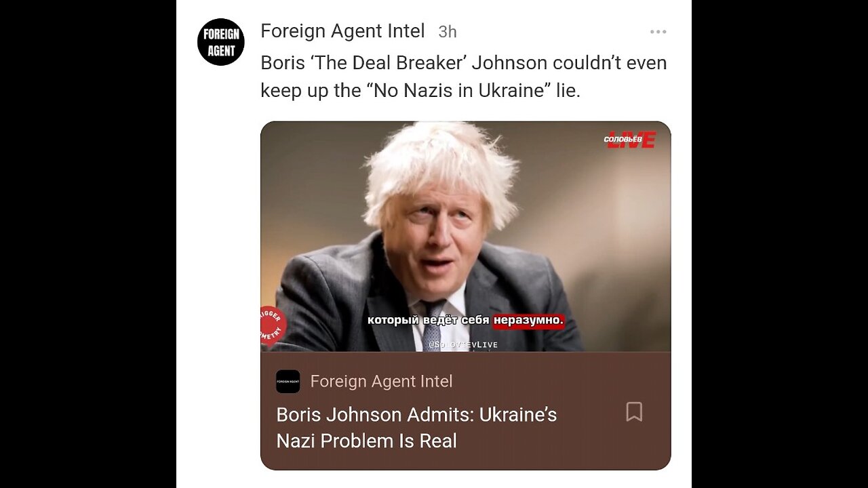Play the Boris Johnson video thumbnail
The image size is (868, 488).
point(465,237)
